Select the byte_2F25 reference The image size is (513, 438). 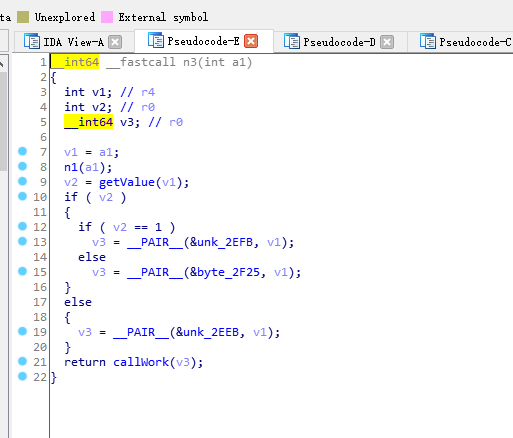point(228,272)
